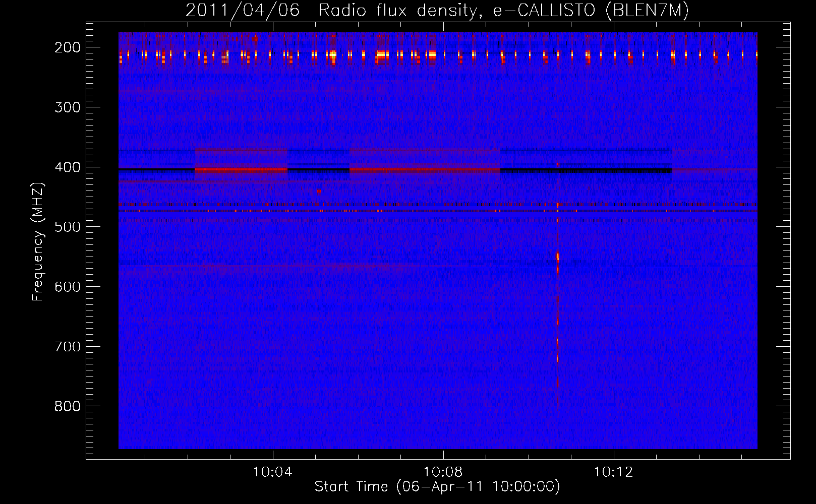Click the 600 frequency tick label
Image resolution: width=816 pixels, height=504 pixels.
[x=67, y=287]
